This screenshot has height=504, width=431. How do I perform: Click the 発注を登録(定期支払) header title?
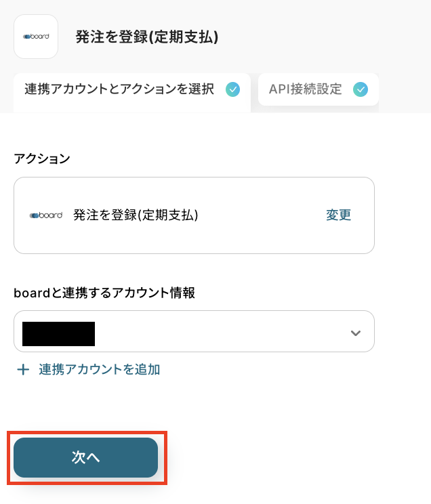pyautogui.click(x=147, y=37)
